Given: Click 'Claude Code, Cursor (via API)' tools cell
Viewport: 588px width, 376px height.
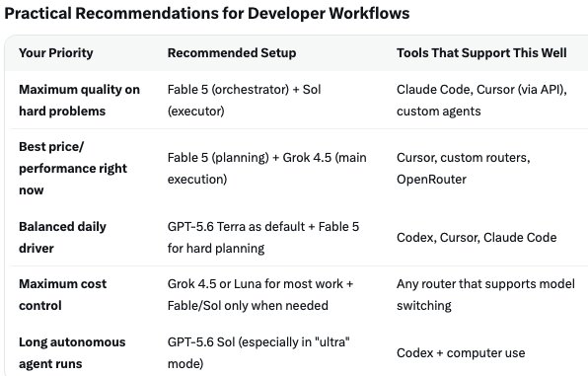Looking at the screenshot, I should 481,101.
